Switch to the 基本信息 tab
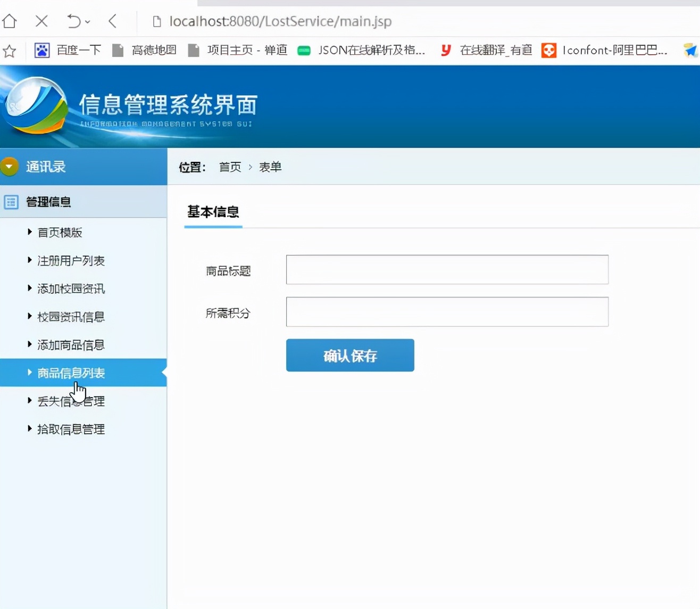Screen dimensions: 700x609 212,212
